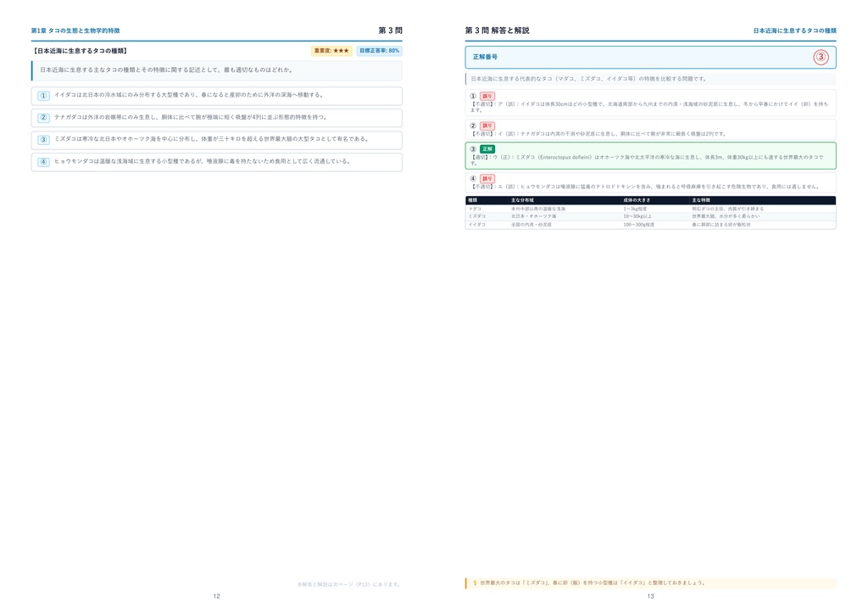This screenshot has height=614, width=868.
Task: Click the green 正解 badge in explanation ③
Action: click(x=487, y=149)
